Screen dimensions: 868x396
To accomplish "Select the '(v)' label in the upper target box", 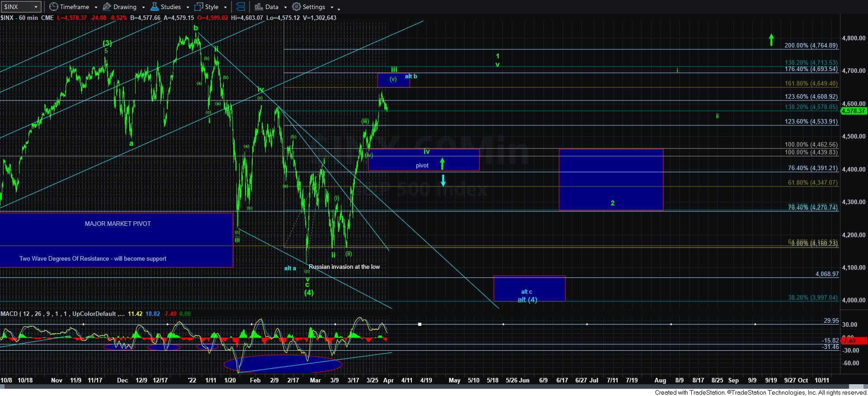I will [393, 79].
